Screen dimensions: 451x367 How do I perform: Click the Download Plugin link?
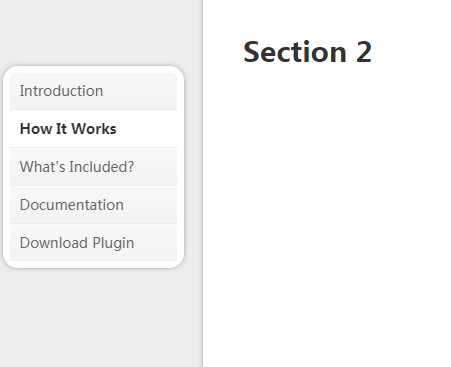tap(93, 243)
